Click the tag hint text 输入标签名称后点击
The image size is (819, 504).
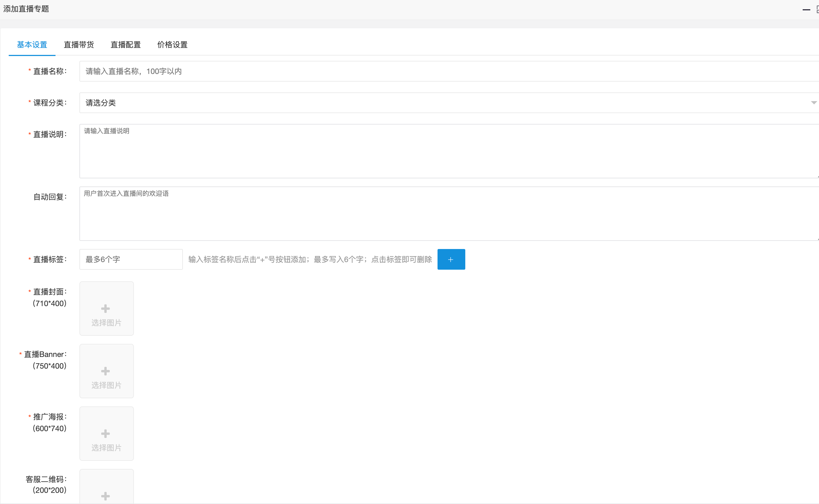(x=310, y=259)
